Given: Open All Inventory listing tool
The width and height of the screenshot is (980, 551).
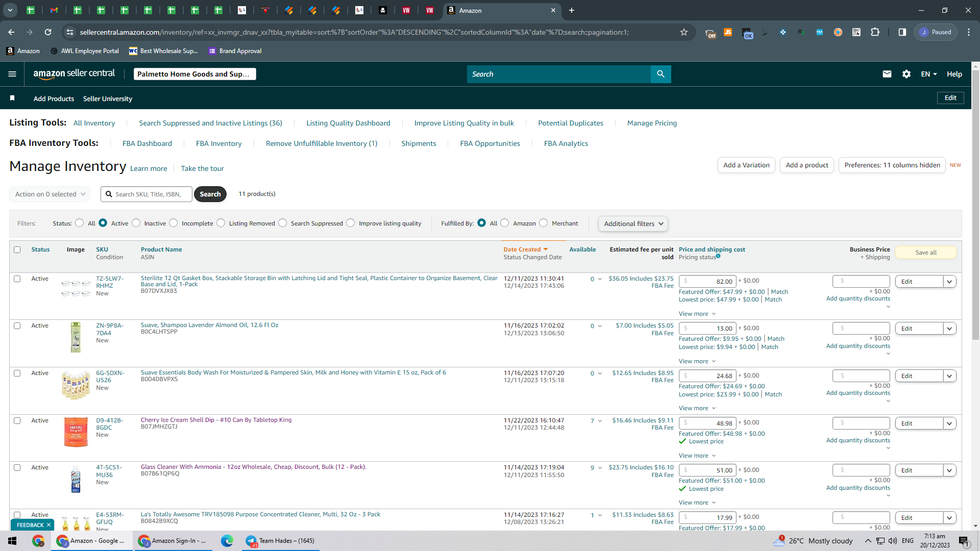Looking at the screenshot, I should 94,123.
